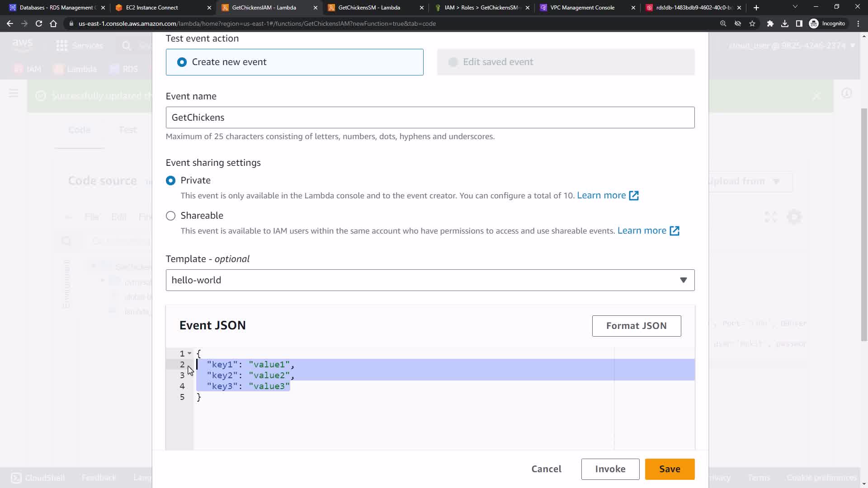Collapse JSON fold arrow on line 1
The width and height of the screenshot is (868, 488).
189,353
